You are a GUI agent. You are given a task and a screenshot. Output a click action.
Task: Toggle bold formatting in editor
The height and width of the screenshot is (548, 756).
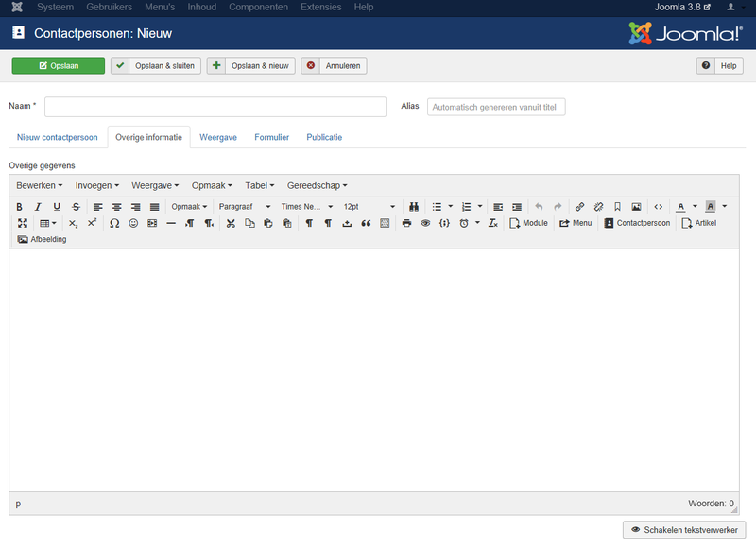(x=19, y=207)
